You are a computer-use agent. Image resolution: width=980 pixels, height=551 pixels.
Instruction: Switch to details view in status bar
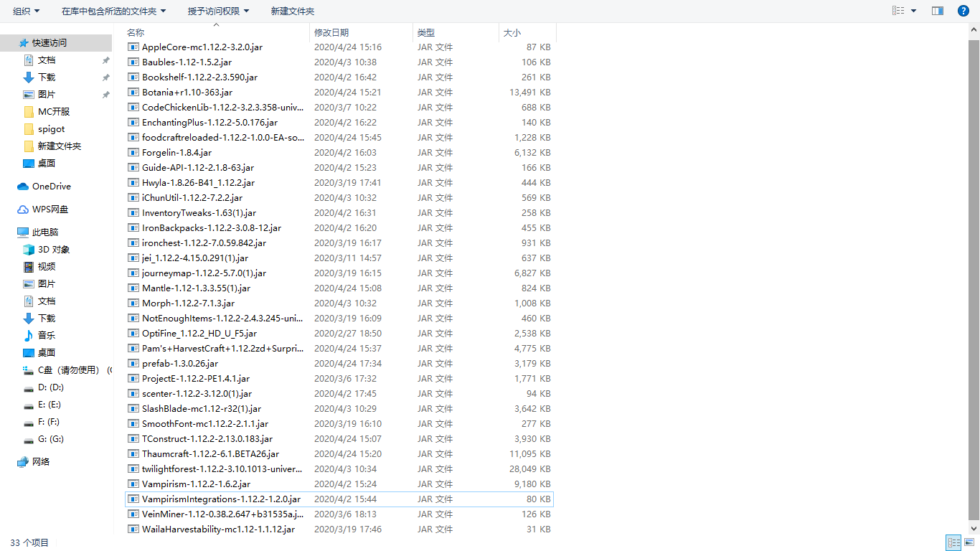point(953,543)
